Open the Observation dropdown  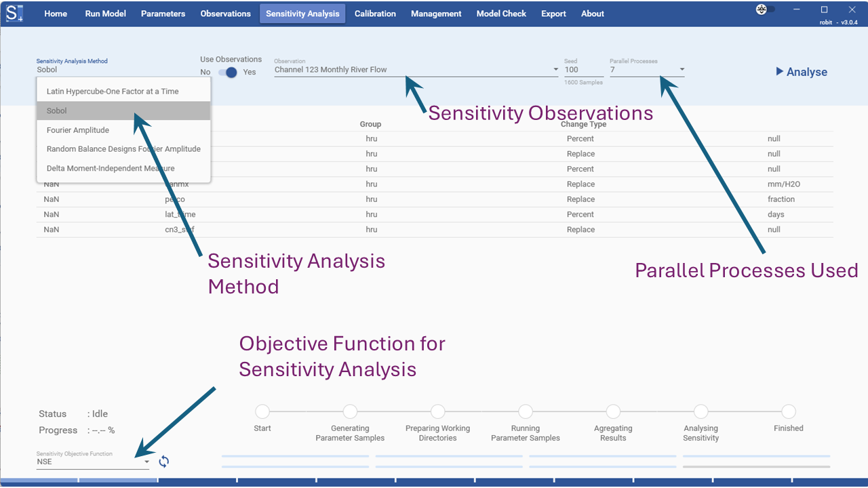[x=555, y=69]
